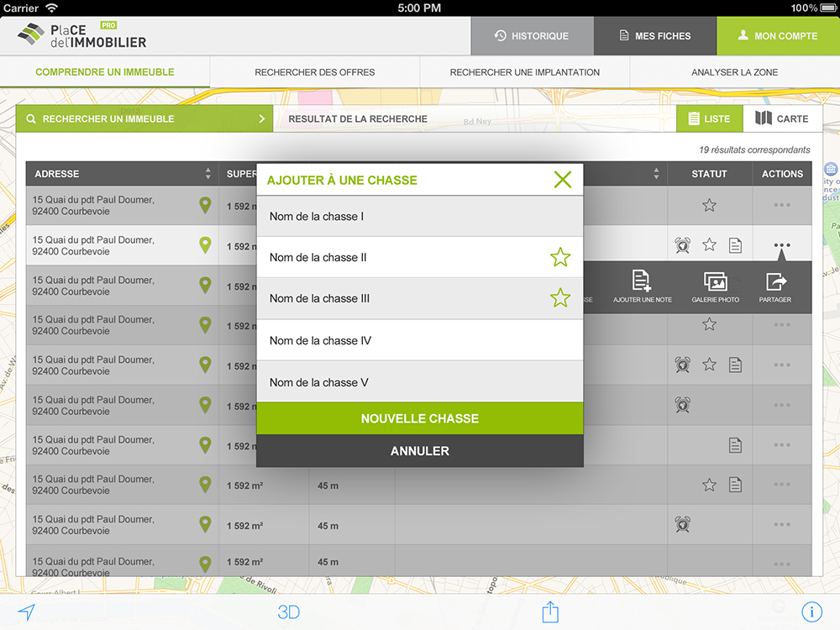
Task: Tap the 3D view button
Action: pyautogui.click(x=289, y=612)
